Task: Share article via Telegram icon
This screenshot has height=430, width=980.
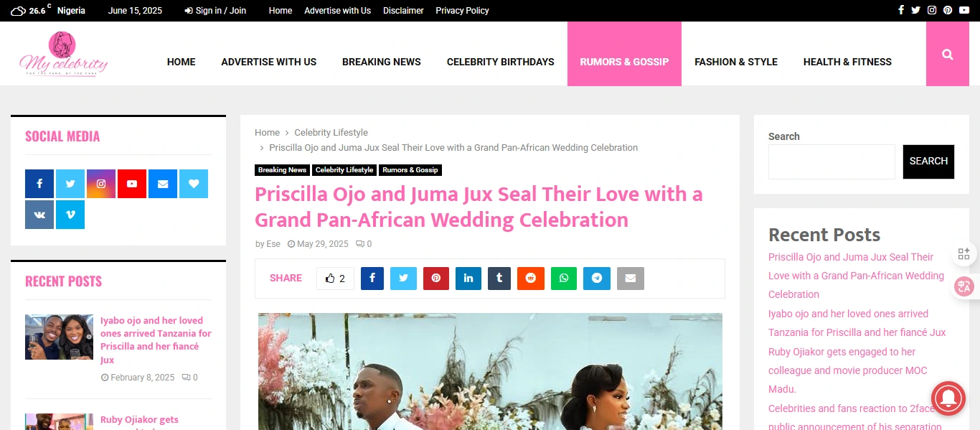Action: pos(597,279)
